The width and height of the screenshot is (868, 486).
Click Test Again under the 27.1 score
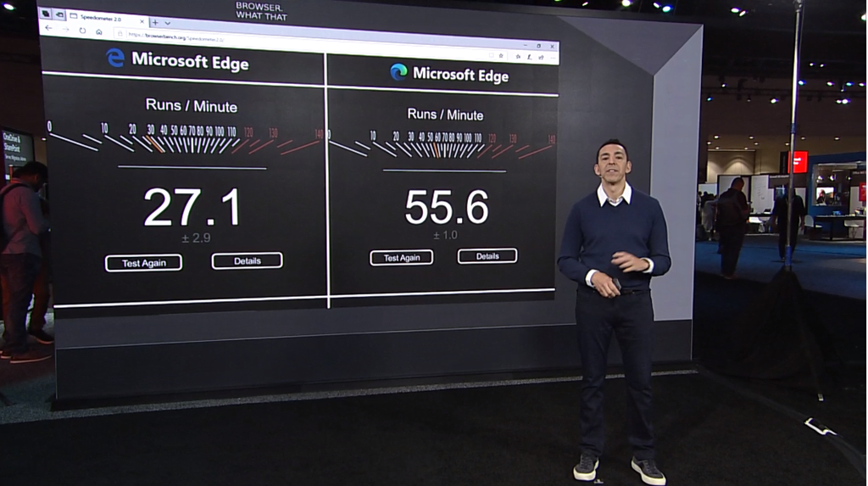coord(144,263)
